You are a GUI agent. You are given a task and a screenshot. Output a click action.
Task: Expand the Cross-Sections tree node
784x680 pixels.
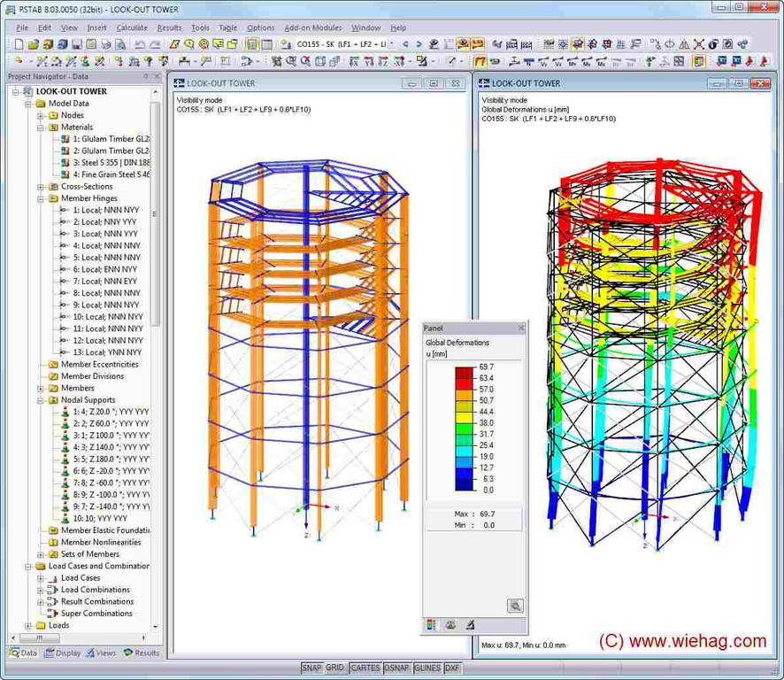41,187
